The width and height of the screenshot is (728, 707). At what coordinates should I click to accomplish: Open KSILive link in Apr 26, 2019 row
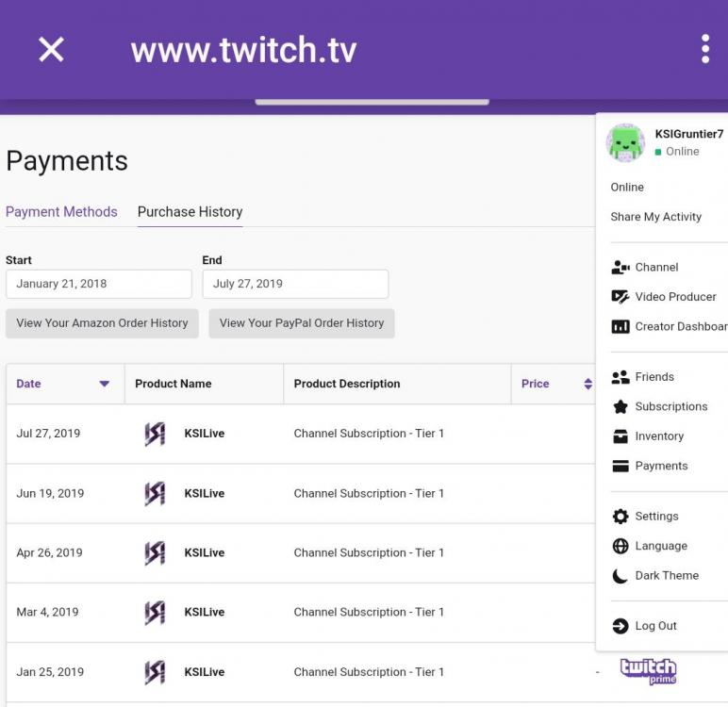tap(205, 553)
